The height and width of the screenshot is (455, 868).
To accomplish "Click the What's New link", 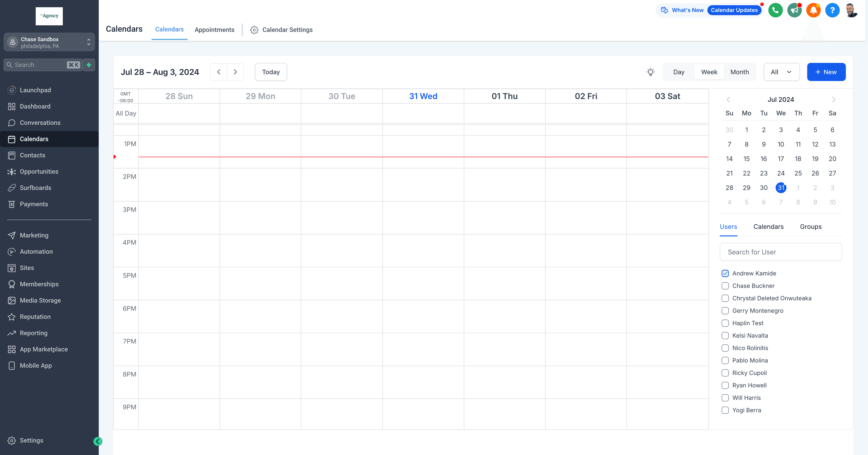I will [687, 10].
